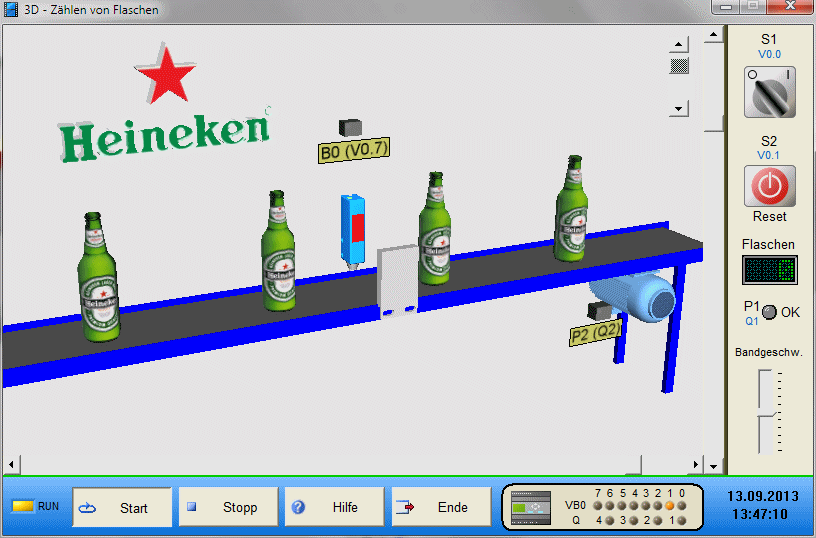This screenshot has width=816, height=538.
Task: Click the yellow RUN status indicator
Action: pos(23,506)
